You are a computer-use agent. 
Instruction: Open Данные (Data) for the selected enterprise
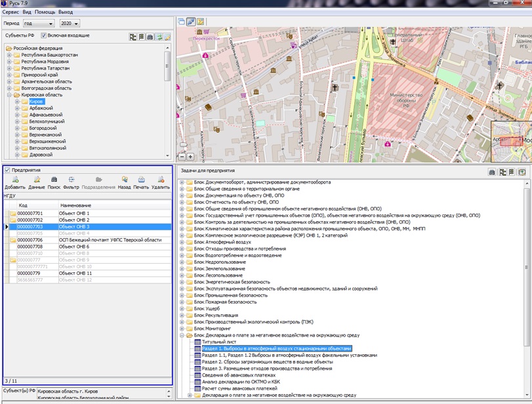37,180
